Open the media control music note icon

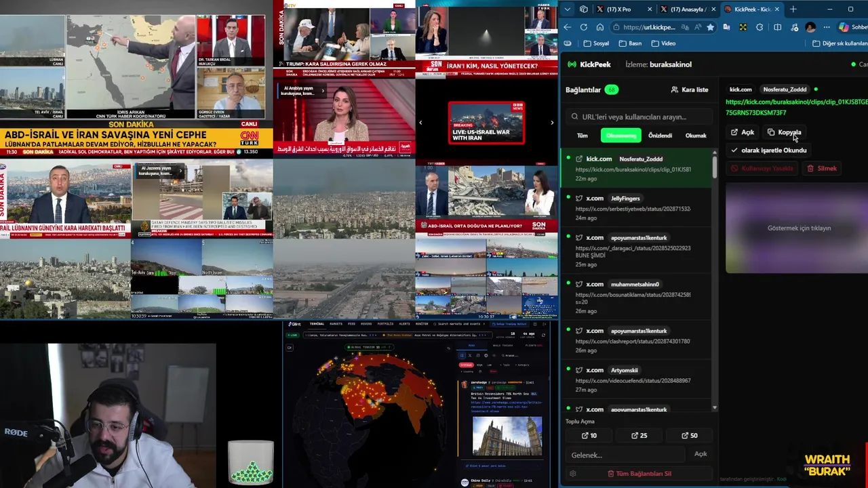click(794, 27)
